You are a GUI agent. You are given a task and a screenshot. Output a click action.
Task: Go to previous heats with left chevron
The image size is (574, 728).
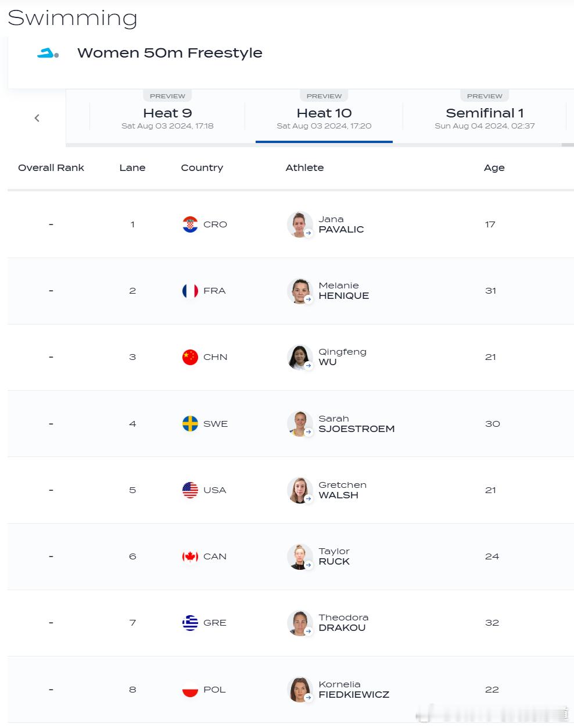[x=37, y=118]
